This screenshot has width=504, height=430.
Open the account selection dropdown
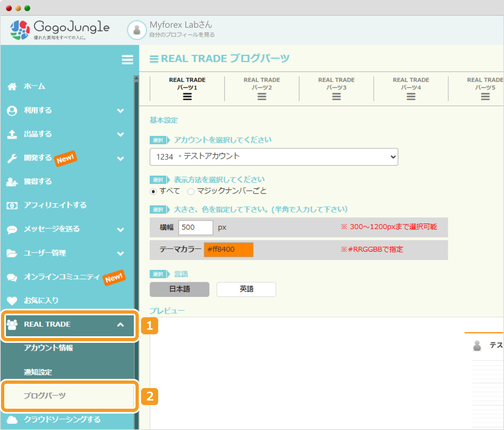point(274,157)
